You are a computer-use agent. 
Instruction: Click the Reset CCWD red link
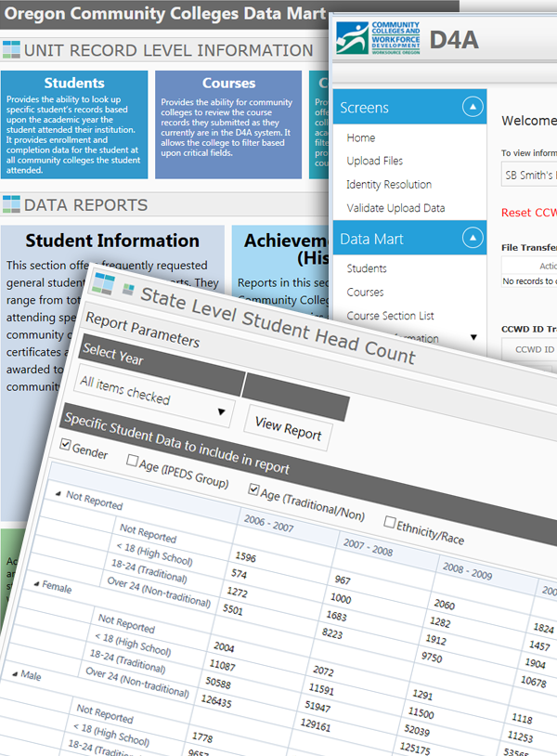pos(528,213)
